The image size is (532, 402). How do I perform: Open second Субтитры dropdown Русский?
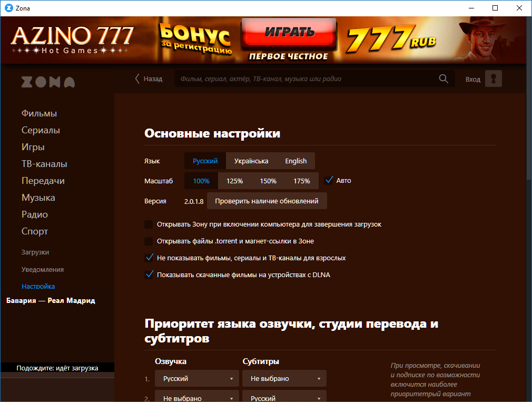(284, 396)
